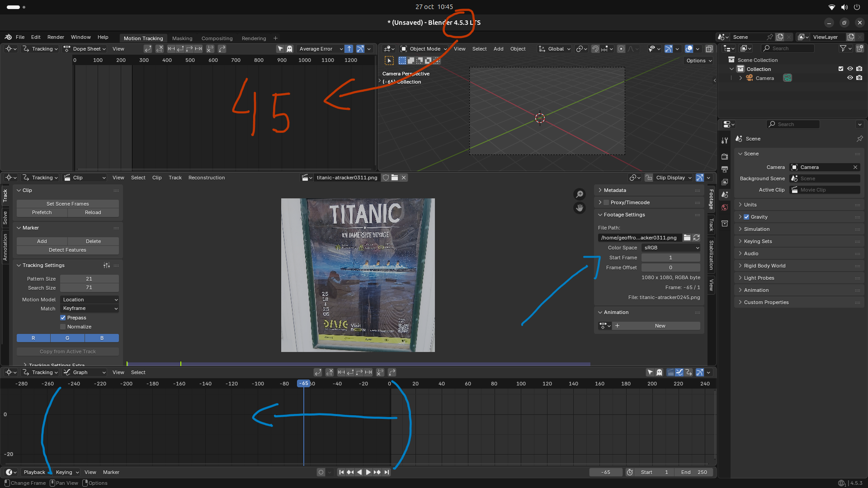This screenshot has height=488, width=868.
Task: Enable the Proxy/Timecode checkbox
Action: [x=606, y=202]
